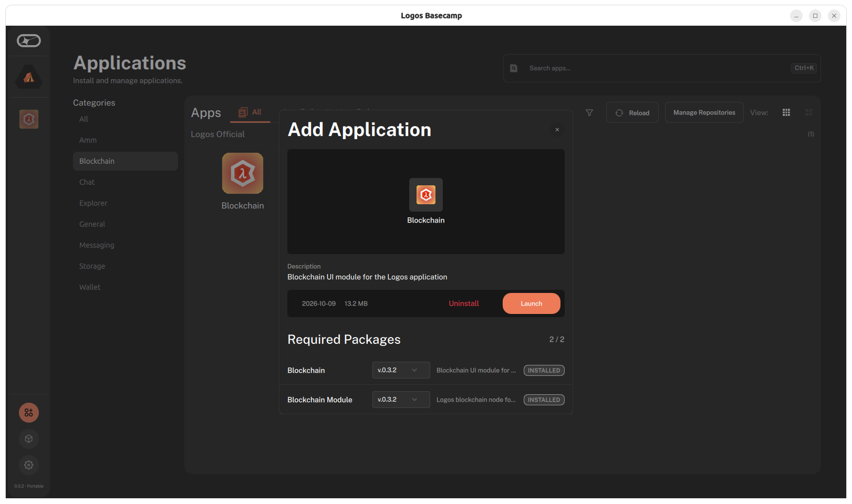The height and width of the screenshot is (504, 852).
Task: Click INSTALLED badge for Blockchain package
Action: (x=544, y=370)
